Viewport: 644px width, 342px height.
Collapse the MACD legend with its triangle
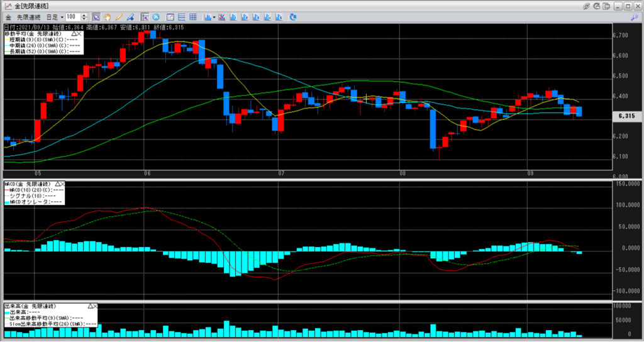(x=58, y=184)
